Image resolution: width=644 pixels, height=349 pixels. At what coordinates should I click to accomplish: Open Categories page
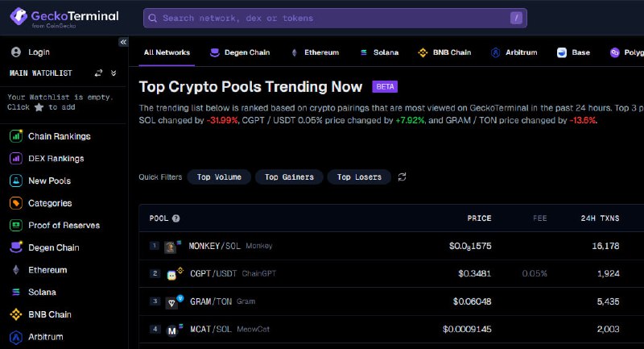(x=50, y=203)
